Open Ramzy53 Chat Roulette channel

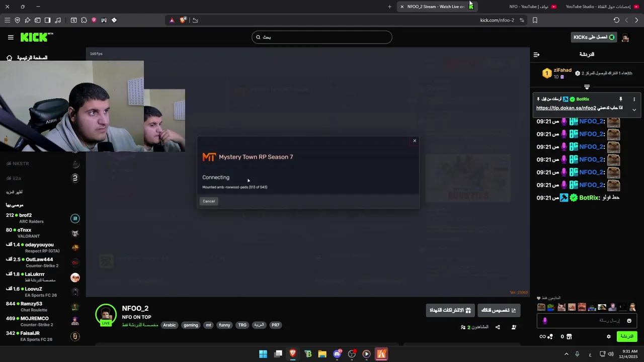[x=43, y=307]
